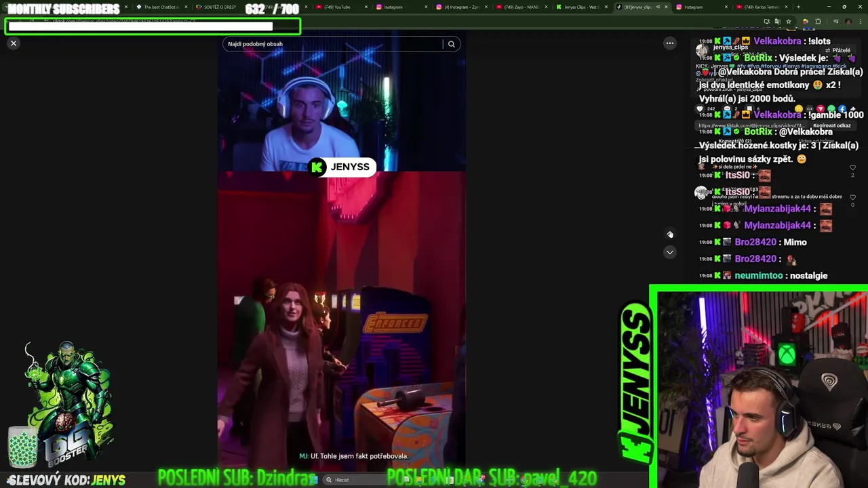Image resolution: width=868 pixels, height=488 pixels.
Task: Open the browser profile avatar
Action: [848, 22]
